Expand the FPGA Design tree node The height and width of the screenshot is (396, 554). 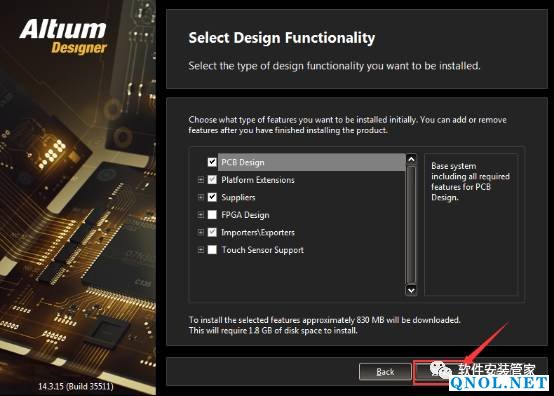click(x=201, y=215)
